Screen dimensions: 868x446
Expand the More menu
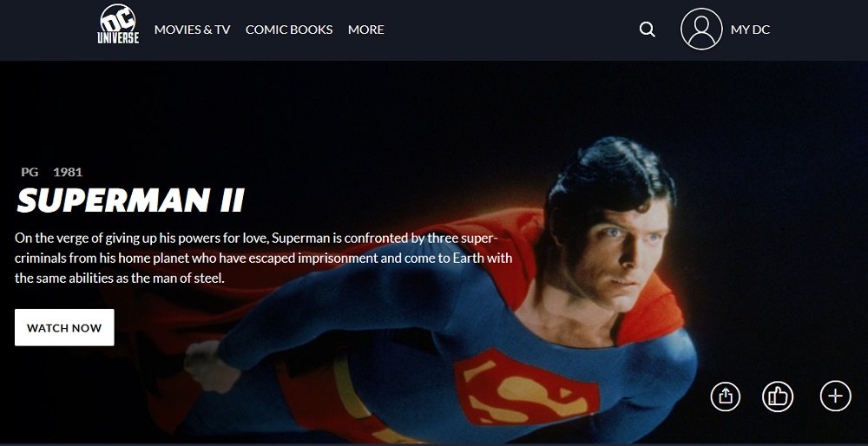(366, 30)
